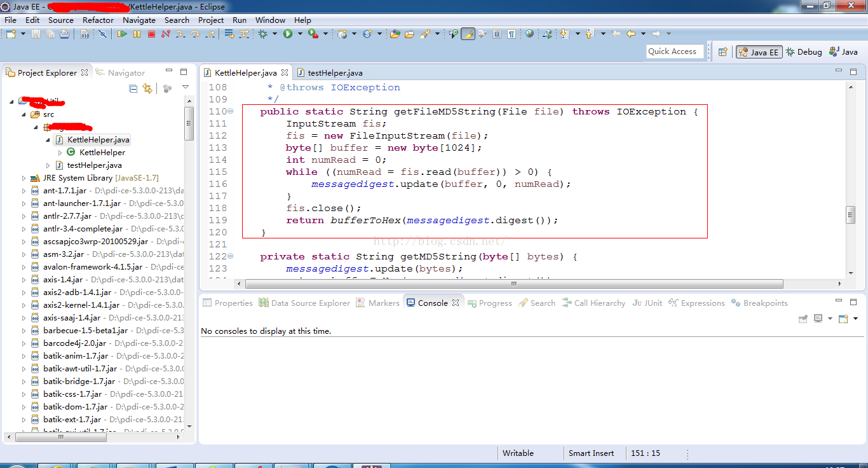Click the green Run button
868x468 pixels.
288,34
